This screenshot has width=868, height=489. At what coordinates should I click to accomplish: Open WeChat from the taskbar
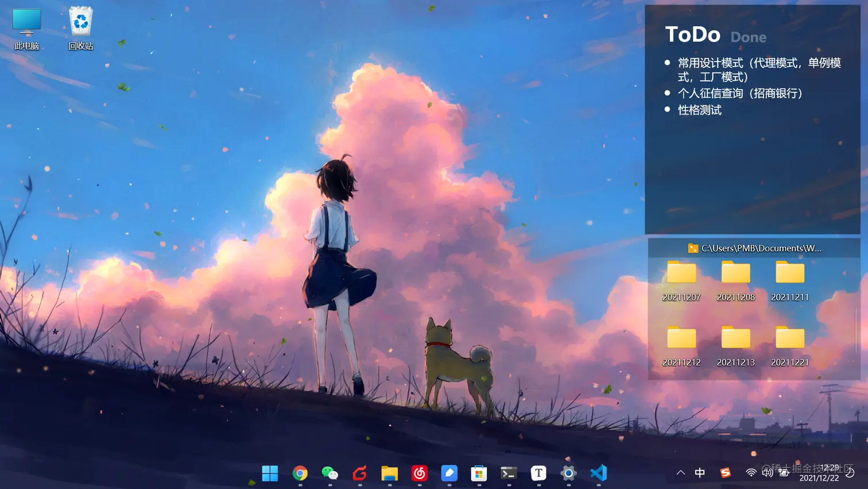click(x=330, y=473)
